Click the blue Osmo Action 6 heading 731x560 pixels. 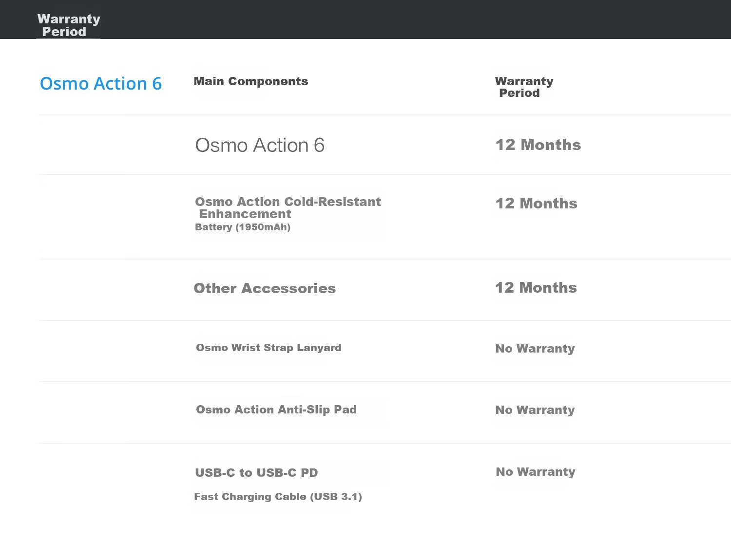(x=100, y=84)
